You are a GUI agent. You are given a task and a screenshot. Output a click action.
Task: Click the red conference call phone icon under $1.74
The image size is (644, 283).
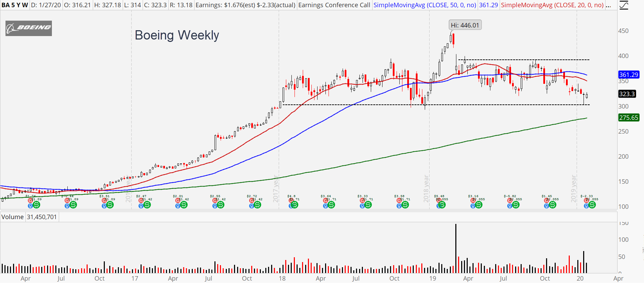[30, 201]
